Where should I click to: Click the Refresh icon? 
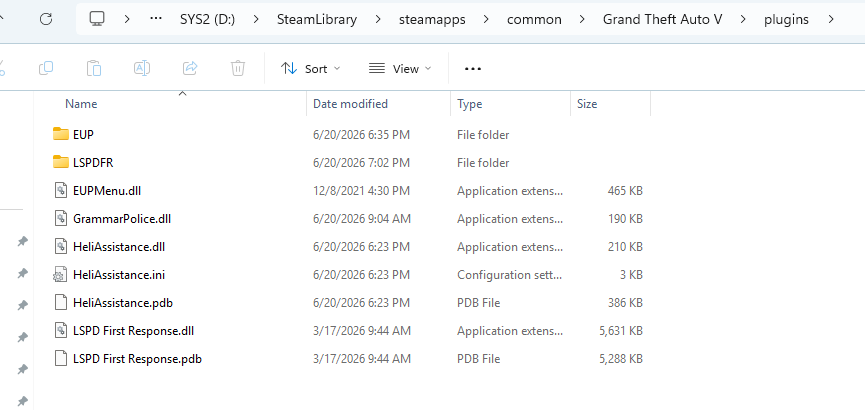[x=46, y=19]
